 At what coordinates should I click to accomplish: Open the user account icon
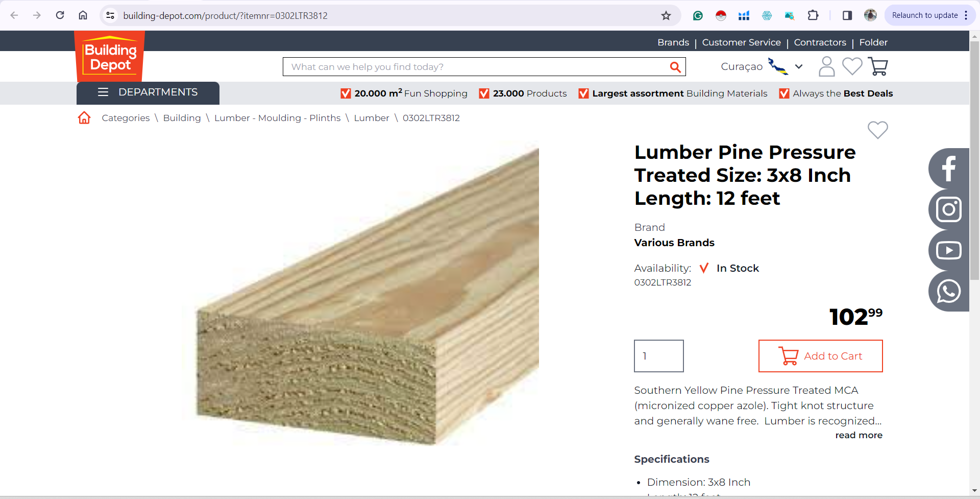[x=826, y=66]
